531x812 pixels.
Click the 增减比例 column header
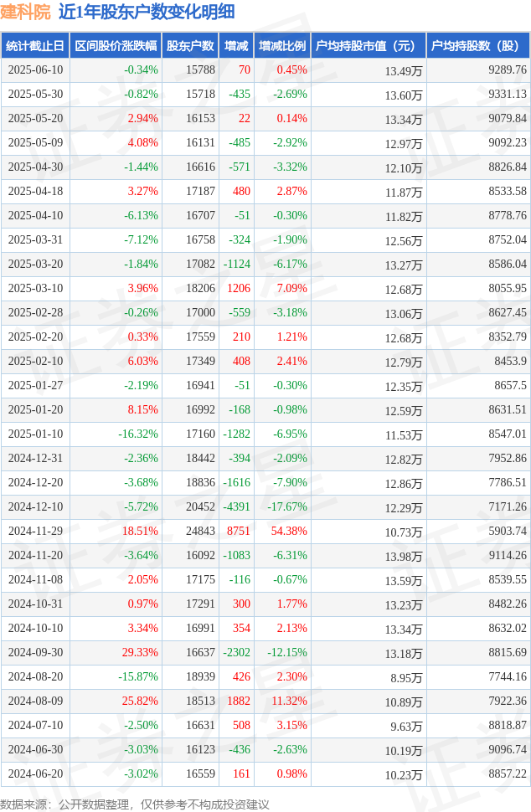(282, 45)
